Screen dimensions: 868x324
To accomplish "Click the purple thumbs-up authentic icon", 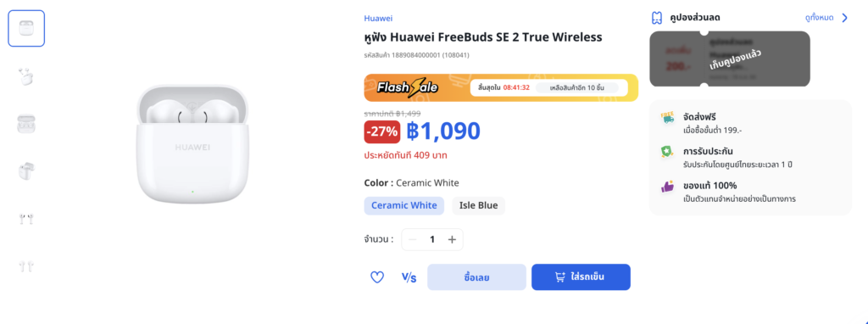I will (x=668, y=187).
